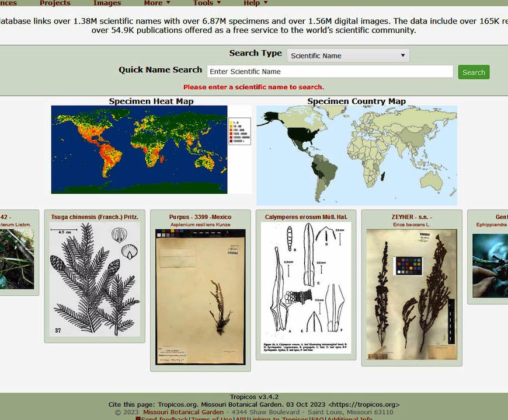508x420 pixels.
Task: Open the Images menu item
Action: pyautogui.click(x=107, y=3)
